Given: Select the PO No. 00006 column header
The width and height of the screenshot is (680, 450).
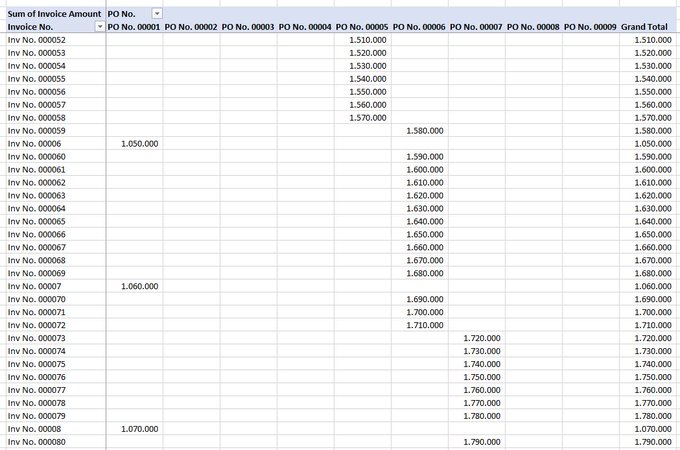Looking at the screenshot, I should click(x=419, y=27).
